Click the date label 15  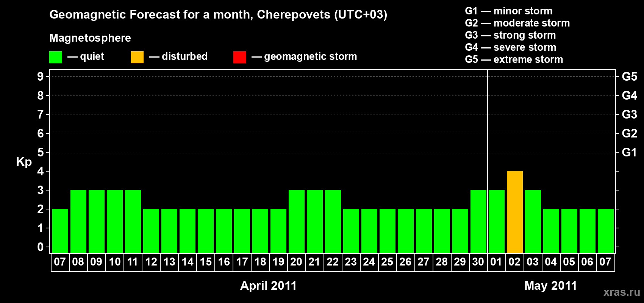tap(205, 262)
